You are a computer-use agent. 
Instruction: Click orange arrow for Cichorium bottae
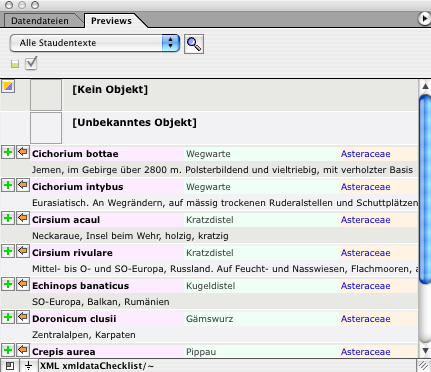[x=22, y=152]
